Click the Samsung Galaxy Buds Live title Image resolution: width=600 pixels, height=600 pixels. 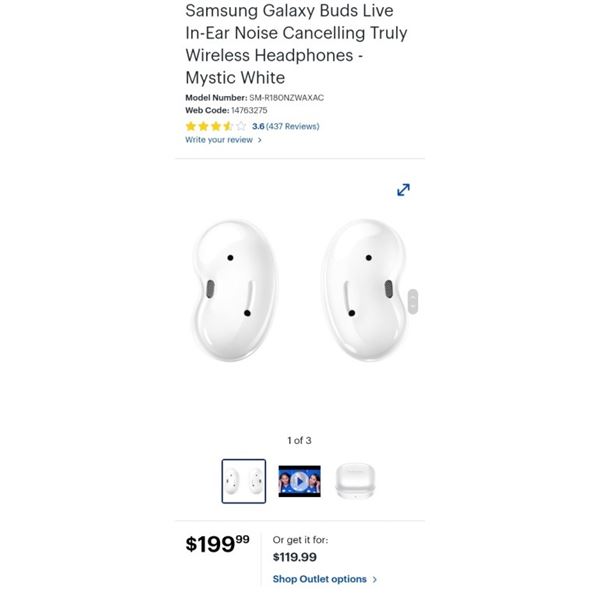(297, 44)
